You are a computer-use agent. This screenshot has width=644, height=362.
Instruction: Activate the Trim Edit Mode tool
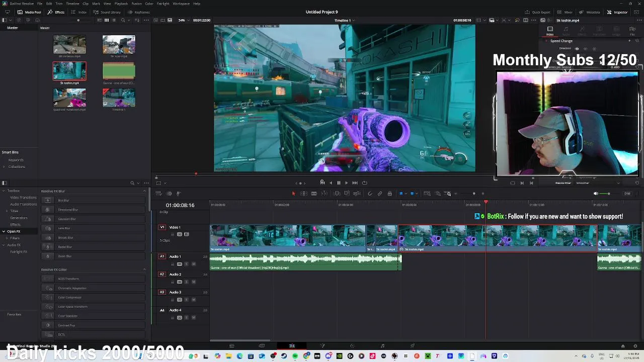point(303,194)
